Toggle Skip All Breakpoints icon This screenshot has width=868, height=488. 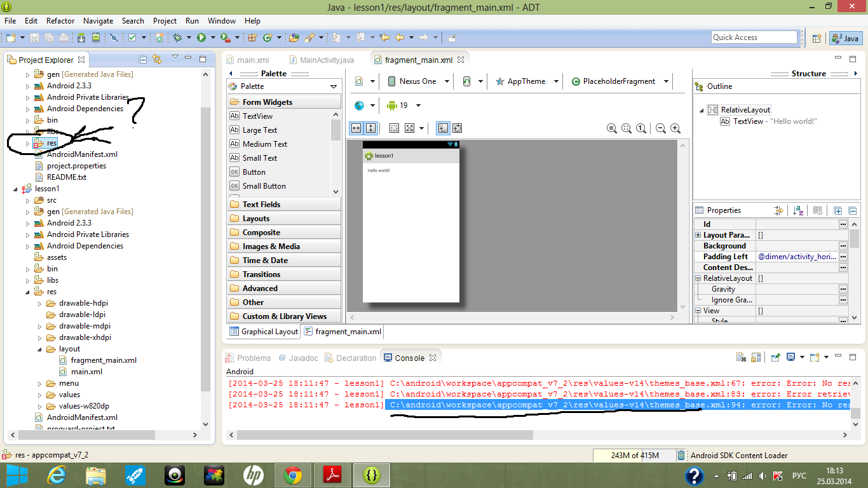(114, 37)
